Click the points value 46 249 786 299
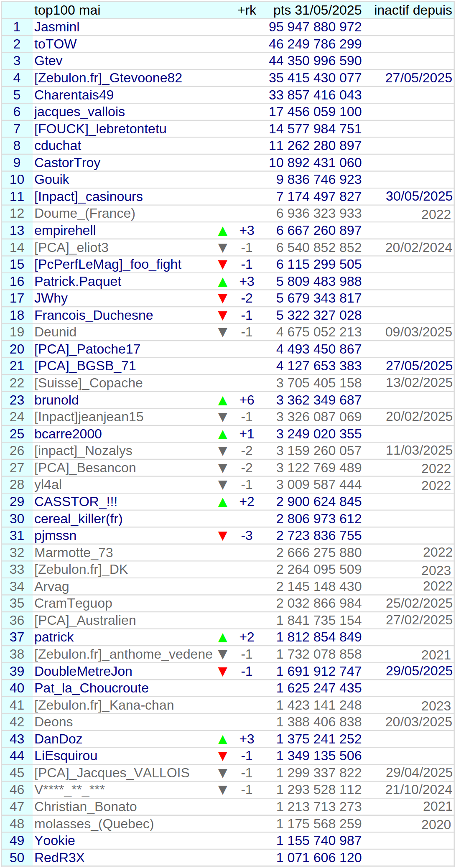 click(315, 44)
